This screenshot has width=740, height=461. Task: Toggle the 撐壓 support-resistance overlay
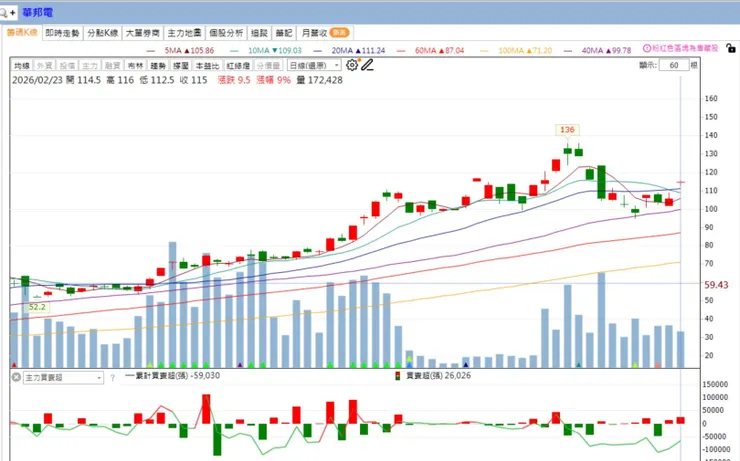181,66
